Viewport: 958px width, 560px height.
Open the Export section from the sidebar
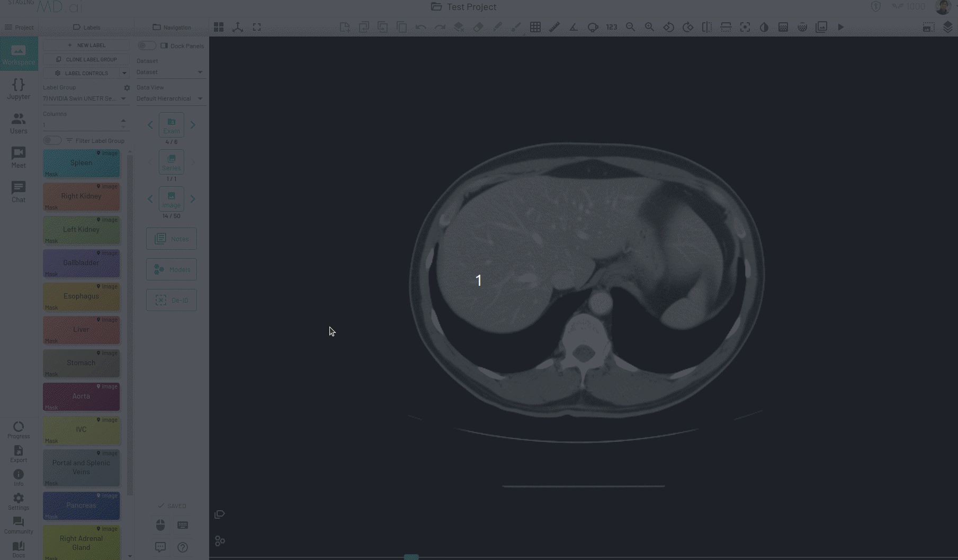[19, 454]
